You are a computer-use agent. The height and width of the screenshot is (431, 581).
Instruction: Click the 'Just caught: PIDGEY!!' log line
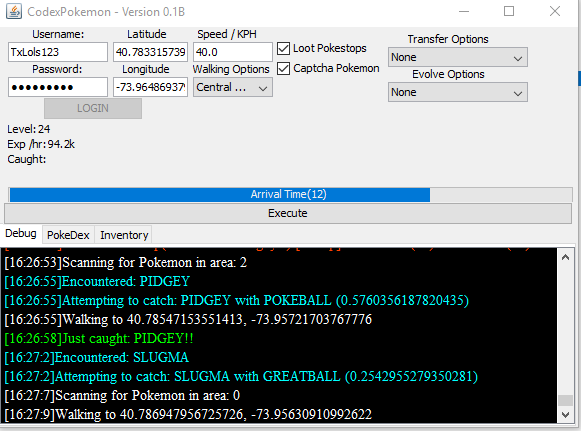(99, 338)
